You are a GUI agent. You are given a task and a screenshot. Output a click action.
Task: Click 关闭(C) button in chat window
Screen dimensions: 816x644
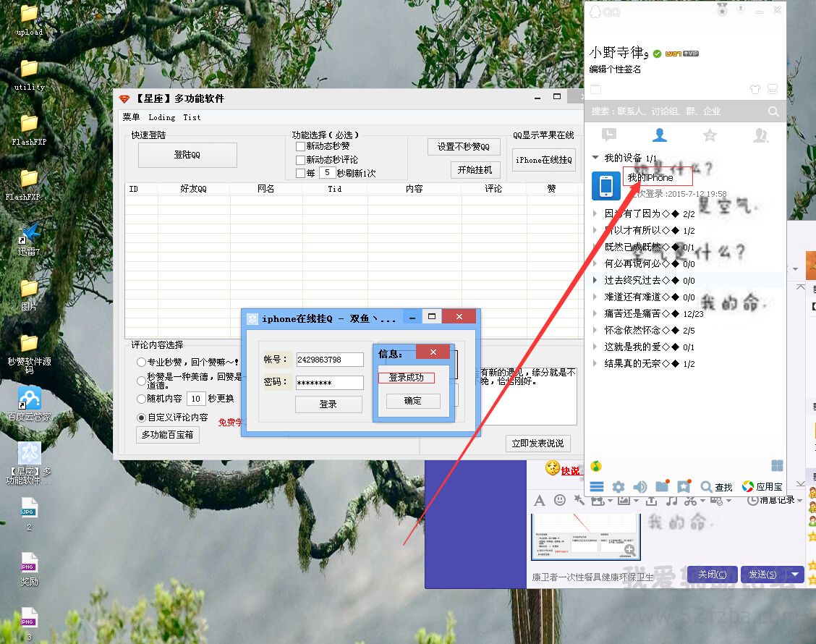click(713, 575)
